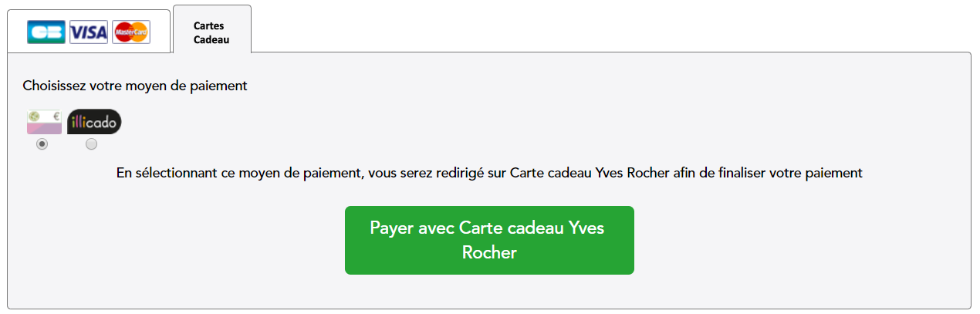Pay with Carte cadeau Yves Rocher button

coord(489,240)
